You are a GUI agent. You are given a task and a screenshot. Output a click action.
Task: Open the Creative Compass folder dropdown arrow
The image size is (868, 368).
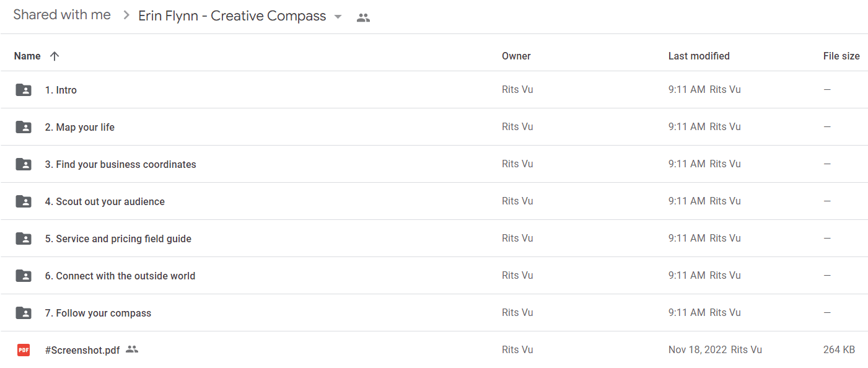pyautogui.click(x=338, y=17)
